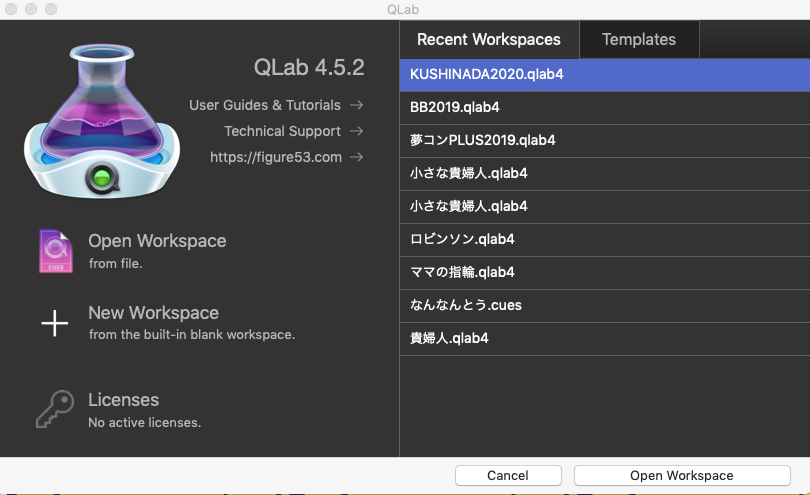The width and height of the screenshot is (810, 495).
Task: Open the Technical Support link
Action: tap(283, 131)
